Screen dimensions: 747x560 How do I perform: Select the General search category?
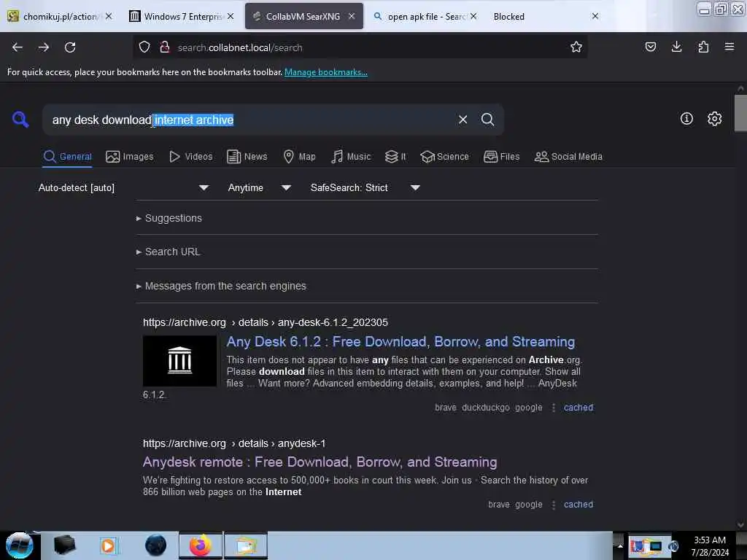[67, 156]
